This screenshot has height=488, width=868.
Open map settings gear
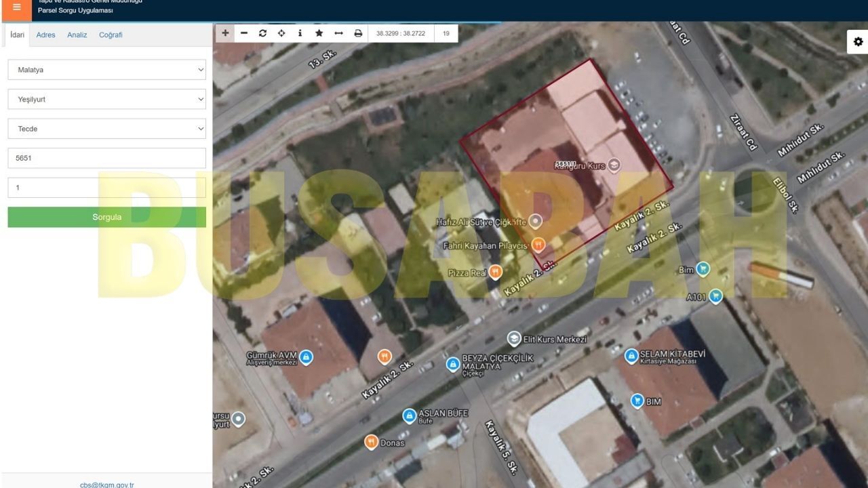(858, 41)
